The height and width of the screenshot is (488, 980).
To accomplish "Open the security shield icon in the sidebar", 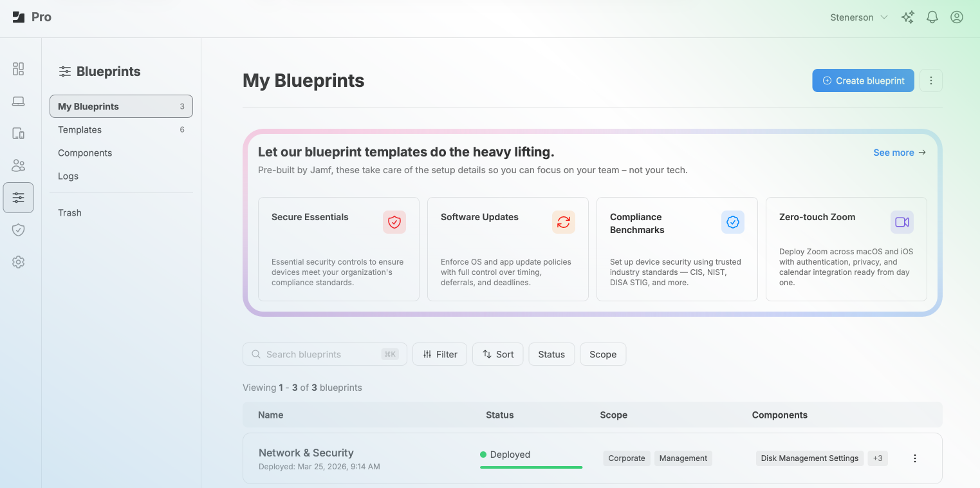I will 18,230.
